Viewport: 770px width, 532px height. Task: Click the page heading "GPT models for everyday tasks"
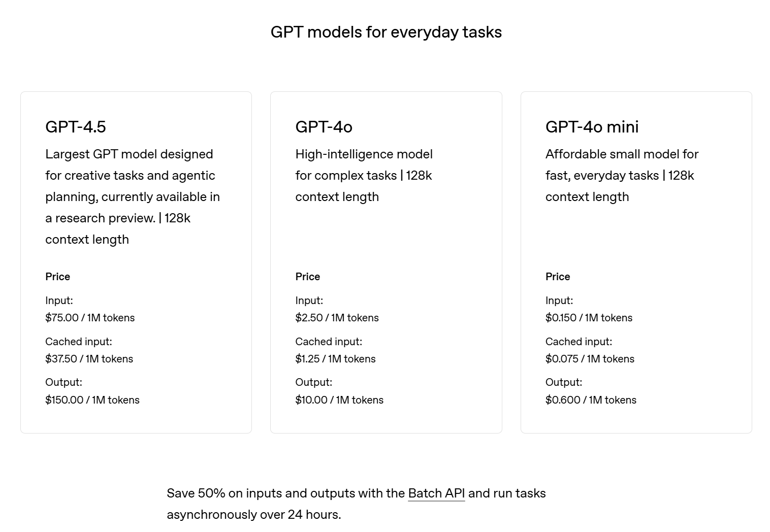(x=386, y=32)
